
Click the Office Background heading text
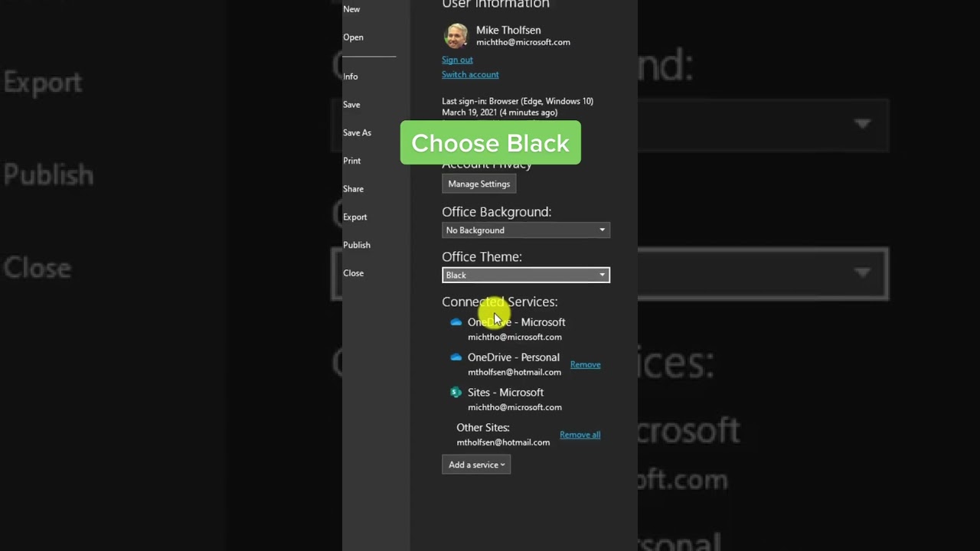pos(496,211)
